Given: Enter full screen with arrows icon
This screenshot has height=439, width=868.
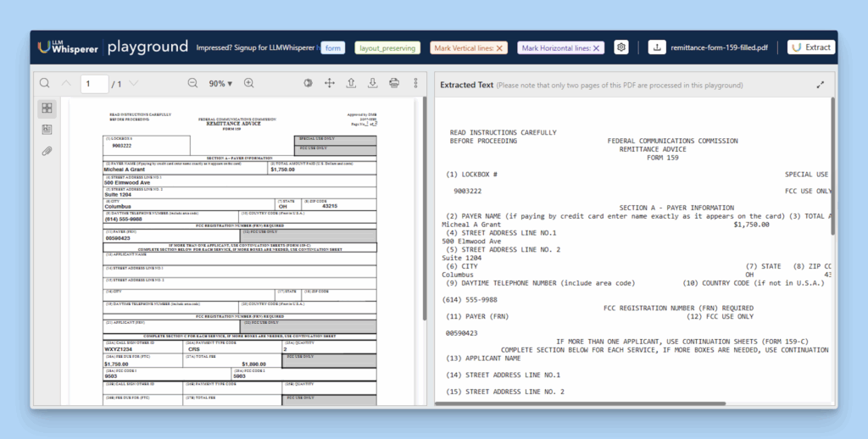Looking at the screenshot, I should 330,83.
